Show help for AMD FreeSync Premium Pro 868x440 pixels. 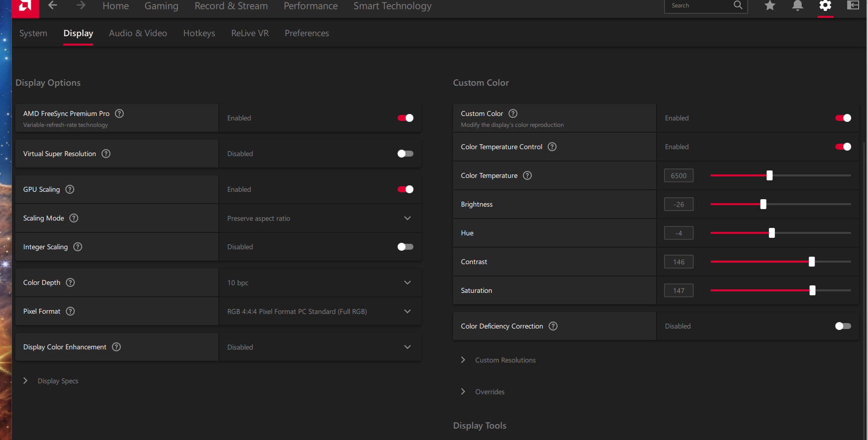(119, 113)
